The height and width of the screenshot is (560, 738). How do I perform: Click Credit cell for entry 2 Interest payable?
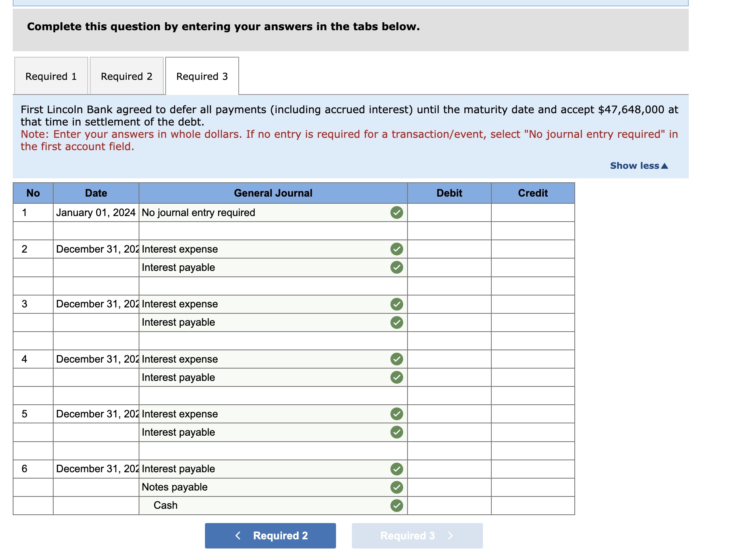pyautogui.click(x=533, y=267)
